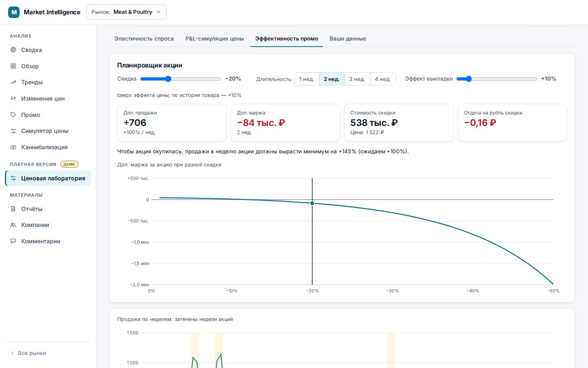Click the −0,16 ₽ return value
This screenshot has height=368, width=588.
[480, 123]
